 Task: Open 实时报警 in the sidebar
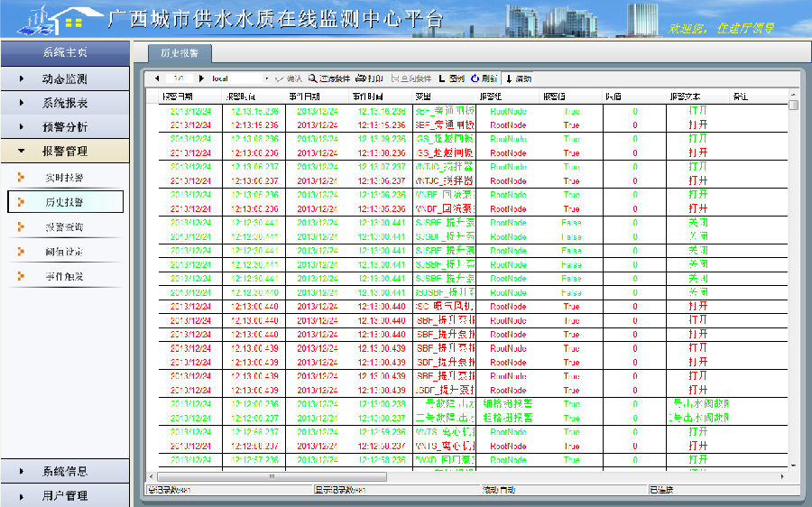65,177
